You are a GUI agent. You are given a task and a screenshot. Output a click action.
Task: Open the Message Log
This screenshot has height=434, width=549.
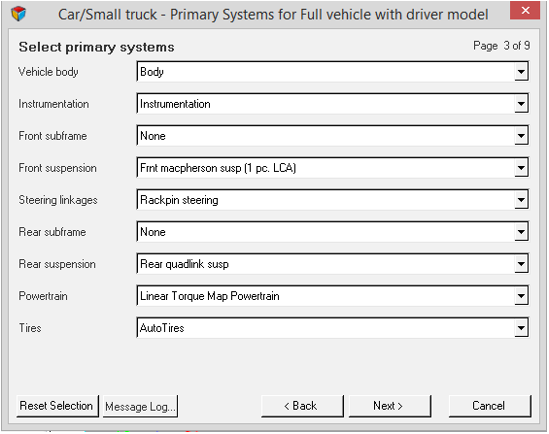[140, 406]
